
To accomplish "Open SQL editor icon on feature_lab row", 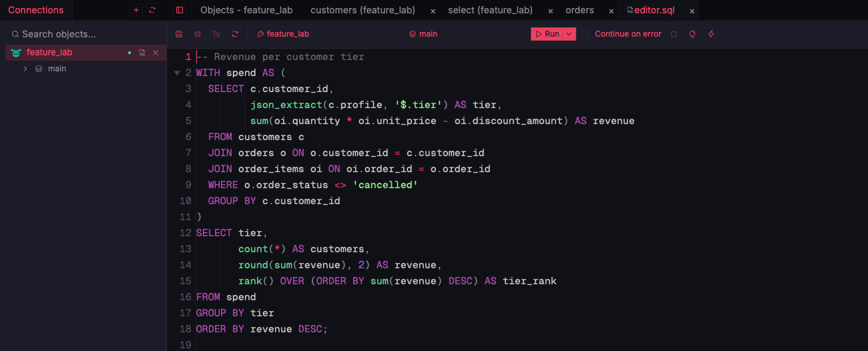I will (142, 53).
